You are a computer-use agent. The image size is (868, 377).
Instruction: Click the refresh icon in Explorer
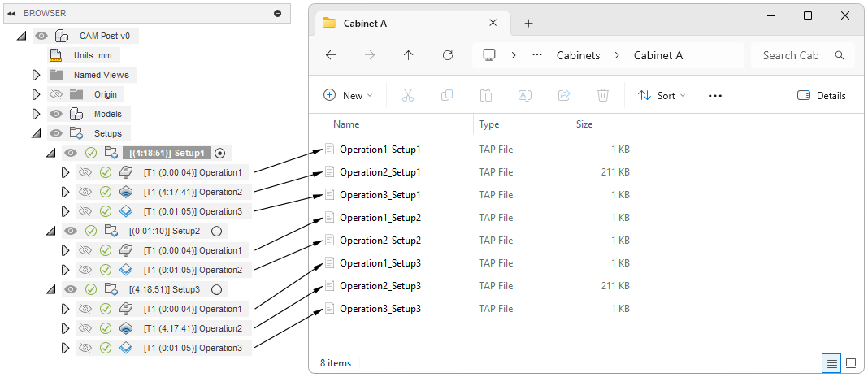pyautogui.click(x=447, y=55)
